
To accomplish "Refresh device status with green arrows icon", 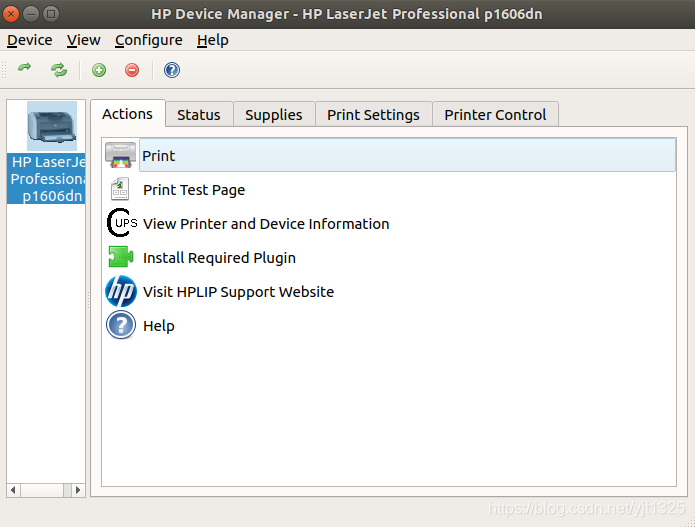I will click(59, 70).
